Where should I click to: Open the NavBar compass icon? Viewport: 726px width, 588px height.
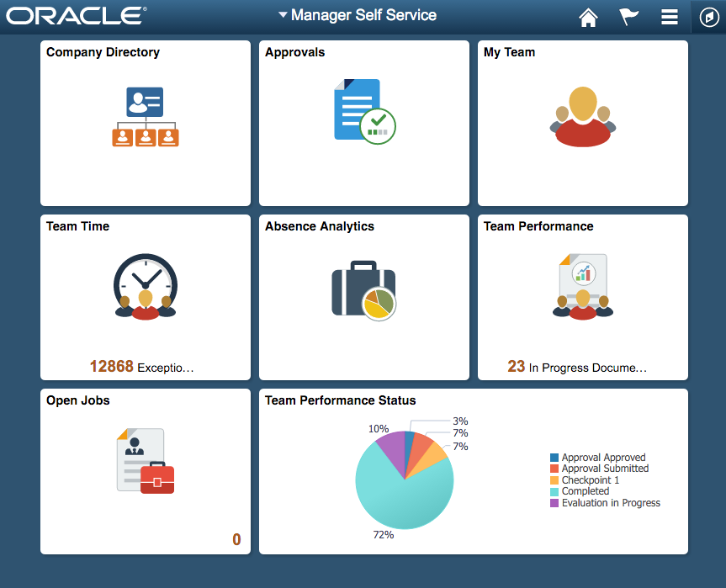point(707,18)
